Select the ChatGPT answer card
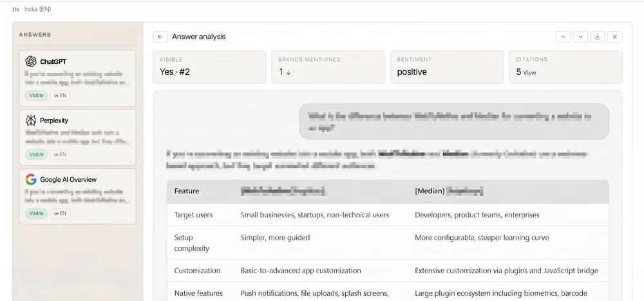Screen dimensions: 644x301 click(78, 78)
